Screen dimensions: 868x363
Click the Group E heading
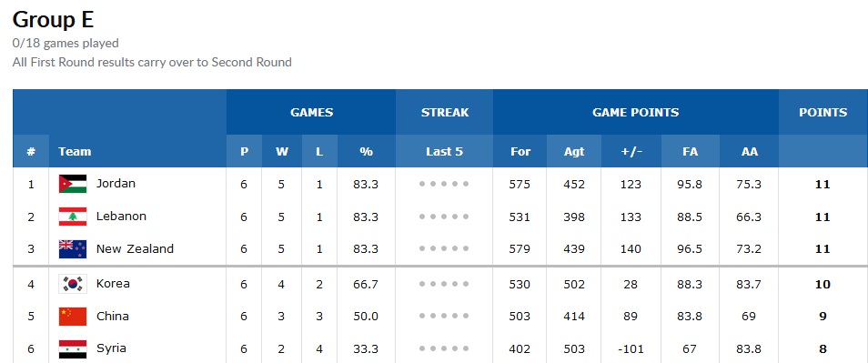coord(53,19)
